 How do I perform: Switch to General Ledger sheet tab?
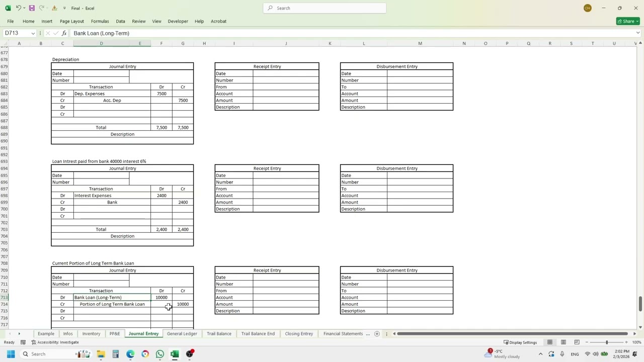click(182, 334)
